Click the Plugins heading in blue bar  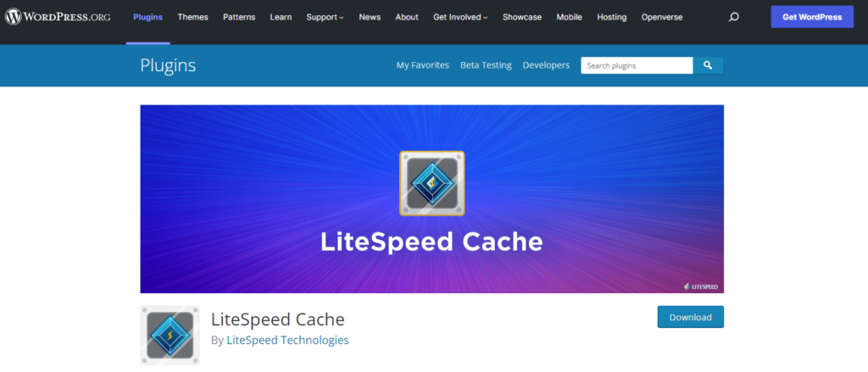[x=168, y=66]
